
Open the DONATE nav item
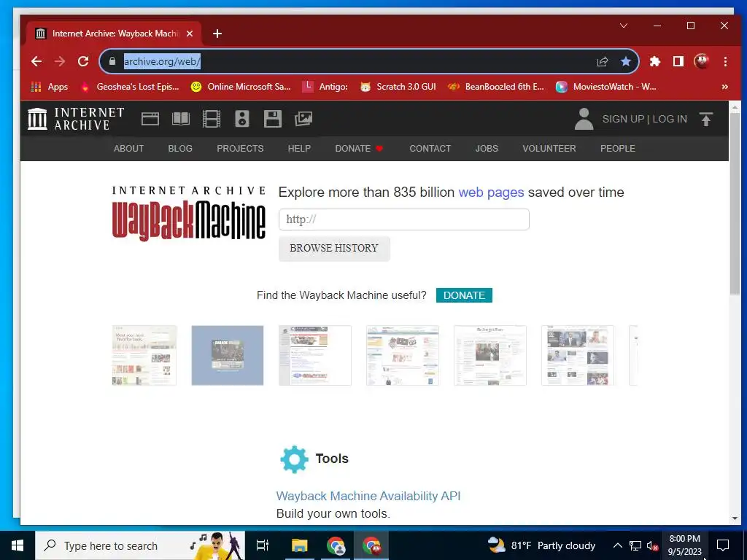pos(359,149)
